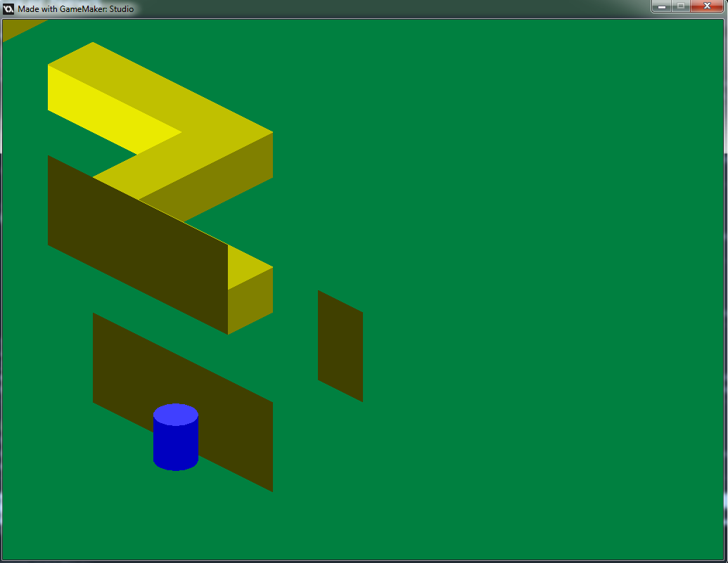Click the "Made with GameMaker: Studio" window title
Screen dimensions: 728x563
(x=76, y=8)
